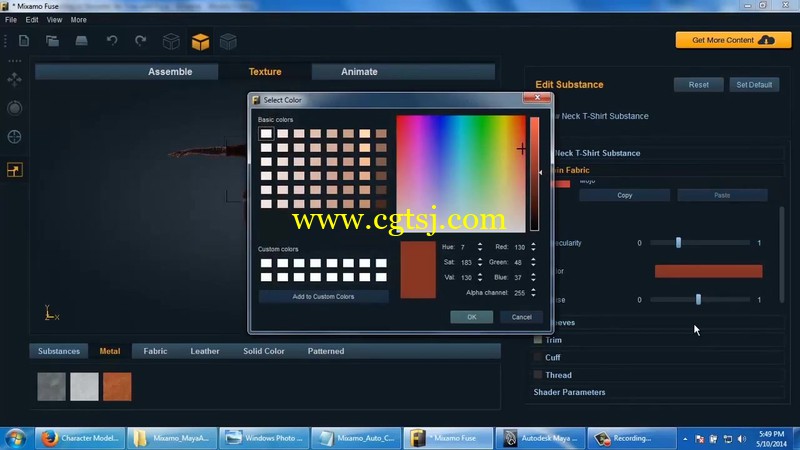Open the Leather substances tab
The height and width of the screenshot is (450, 800).
point(205,351)
